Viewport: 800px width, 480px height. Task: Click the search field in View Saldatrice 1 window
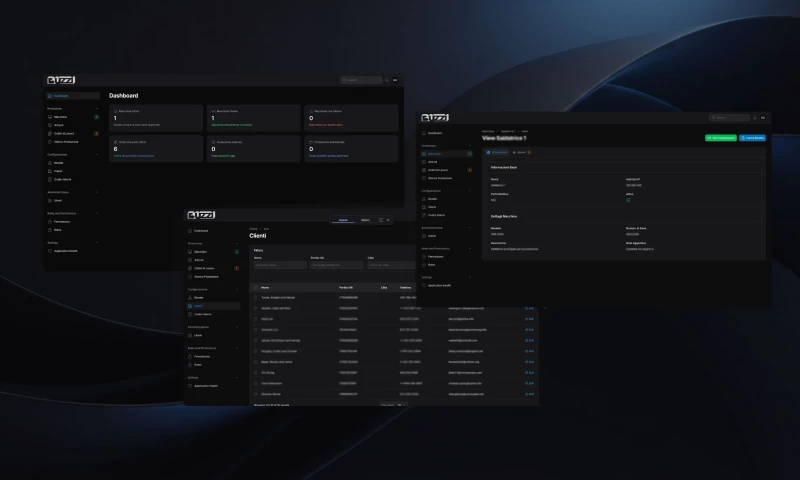click(730, 118)
